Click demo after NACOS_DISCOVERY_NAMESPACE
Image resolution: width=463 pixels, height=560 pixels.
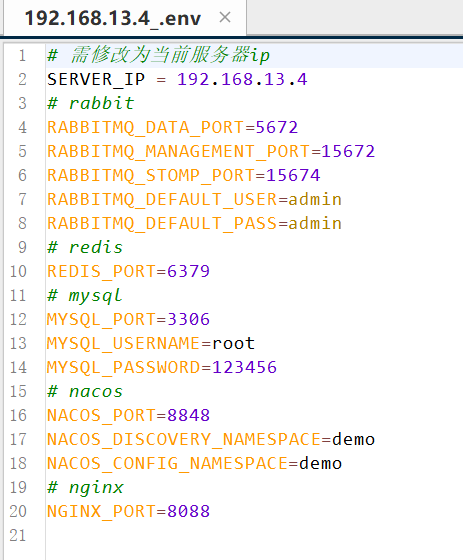tap(353, 439)
